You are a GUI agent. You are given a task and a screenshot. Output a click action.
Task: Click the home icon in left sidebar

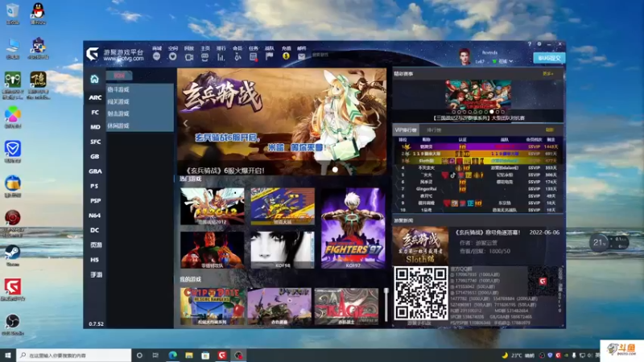pyautogui.click(x=94, y=79)
